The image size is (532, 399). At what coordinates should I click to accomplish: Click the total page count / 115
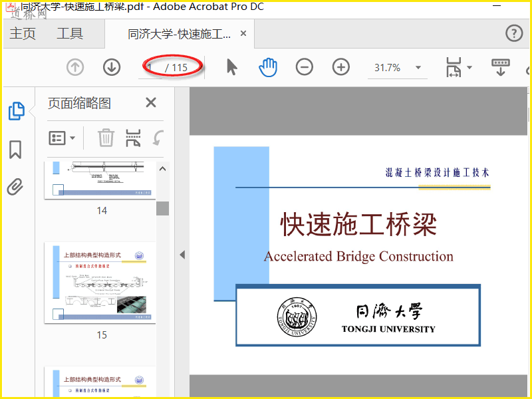[176, 68]
